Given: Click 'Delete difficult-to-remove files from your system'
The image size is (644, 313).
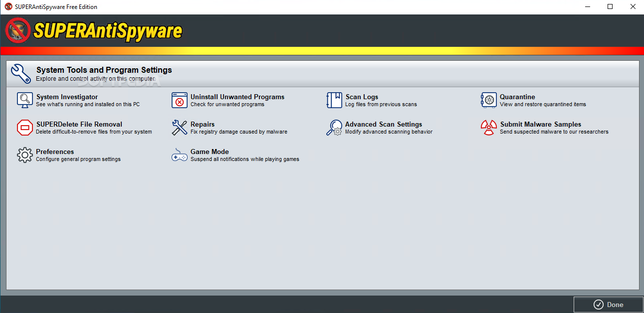Looking at the screenshot, I should 94,132.
